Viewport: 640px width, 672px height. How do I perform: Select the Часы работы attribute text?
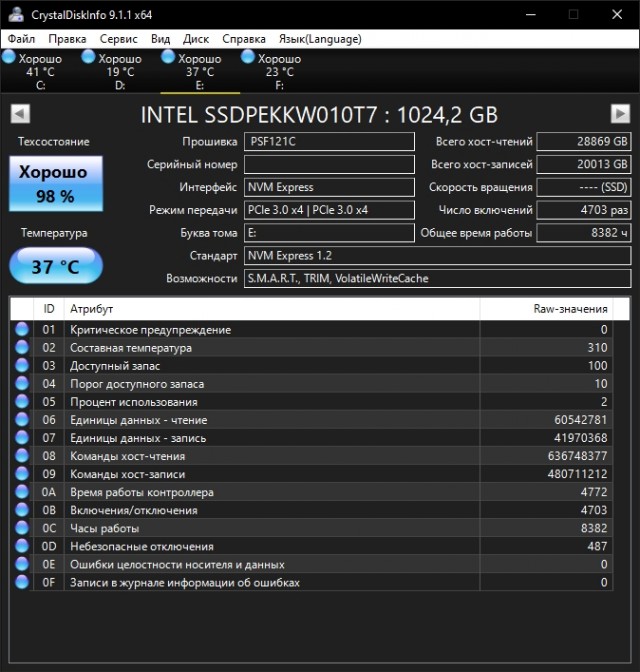coord(105,528)
